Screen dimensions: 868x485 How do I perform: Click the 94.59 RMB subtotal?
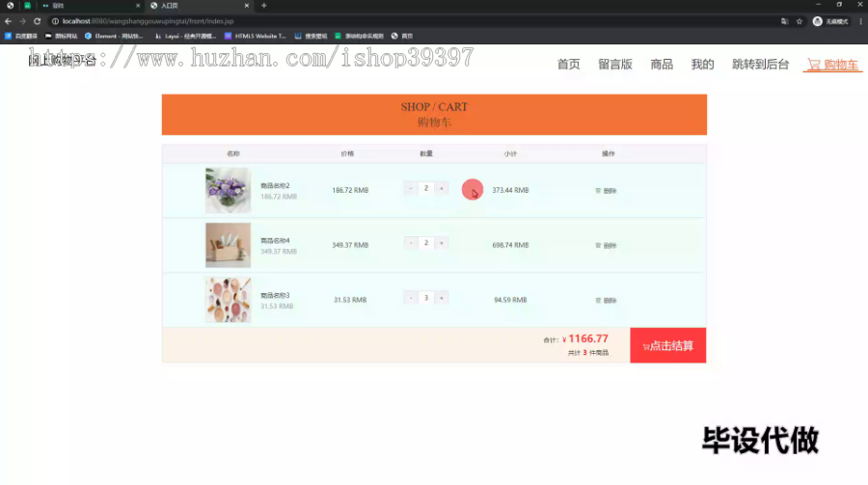coord(510,300)
